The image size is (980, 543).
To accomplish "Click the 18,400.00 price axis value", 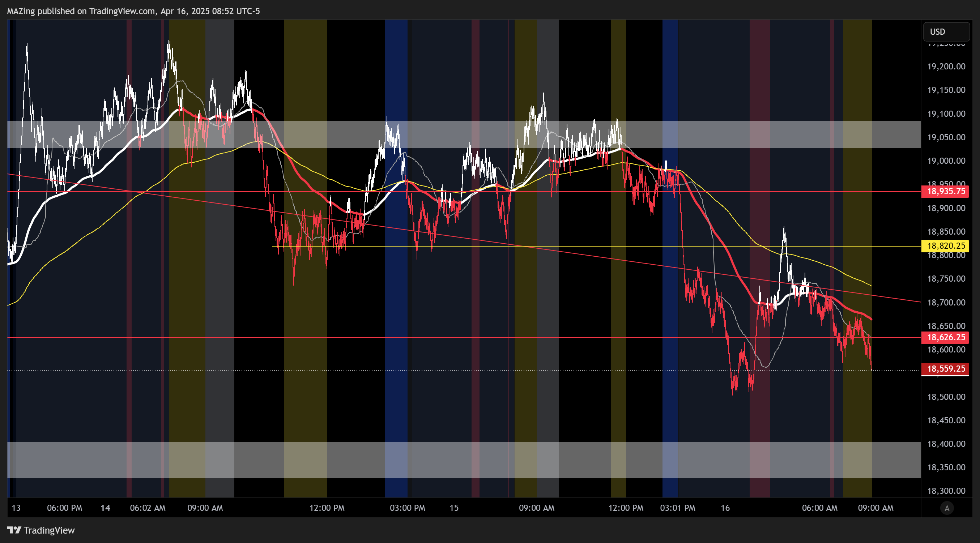I will tap(946, 444).
